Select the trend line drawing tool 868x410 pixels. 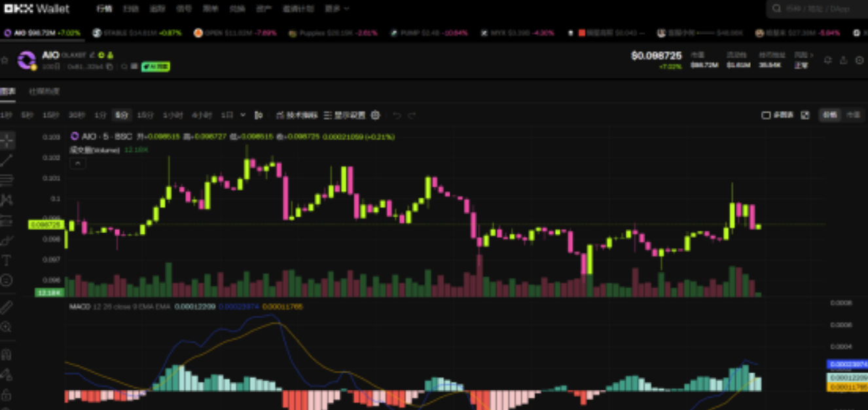click(x=7, y=160)
